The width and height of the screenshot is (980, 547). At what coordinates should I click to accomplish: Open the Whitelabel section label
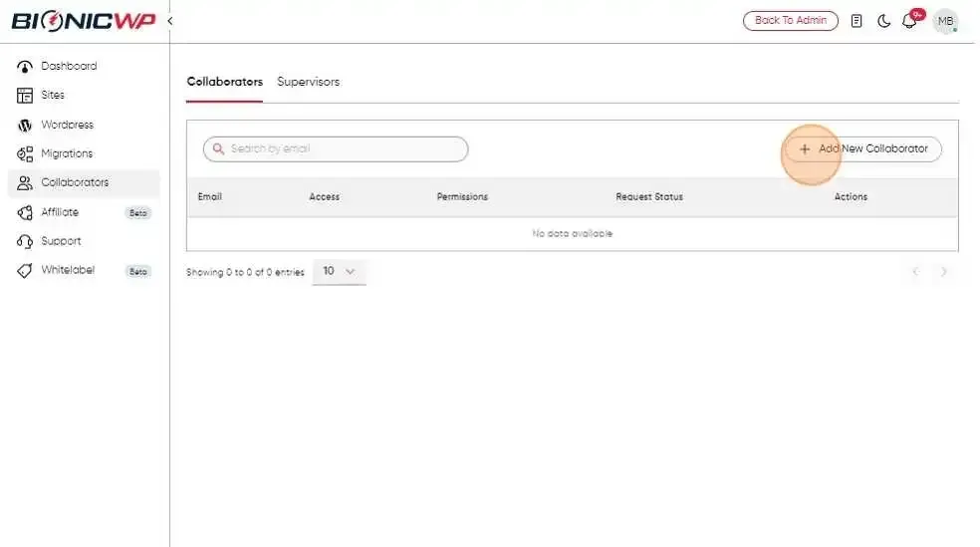(68, 269)
